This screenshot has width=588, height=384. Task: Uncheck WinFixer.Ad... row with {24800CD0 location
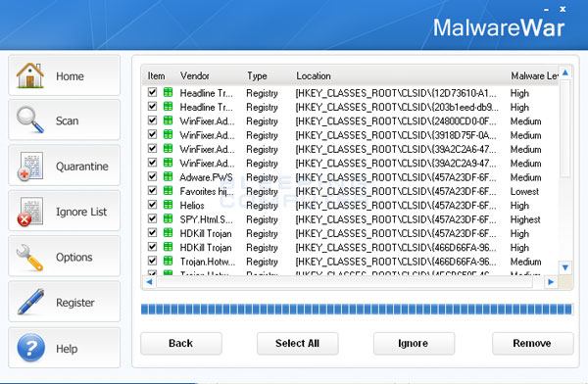point(152,120)
